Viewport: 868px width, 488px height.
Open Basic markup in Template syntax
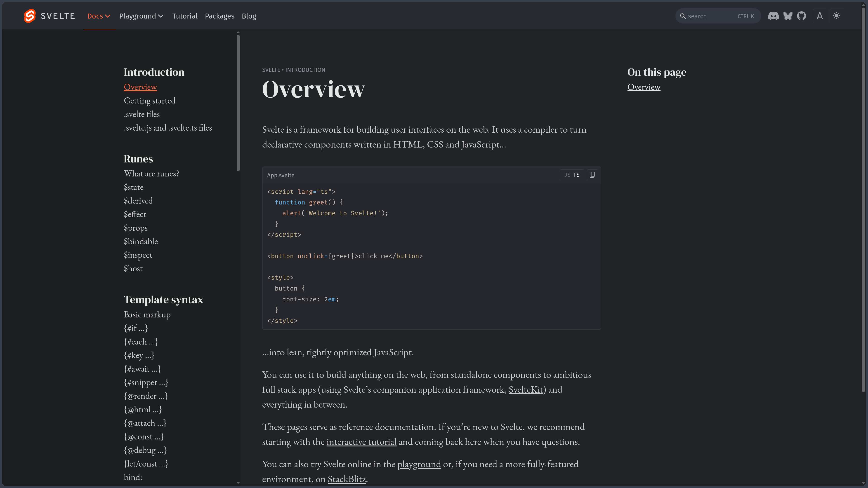[147, 314]
